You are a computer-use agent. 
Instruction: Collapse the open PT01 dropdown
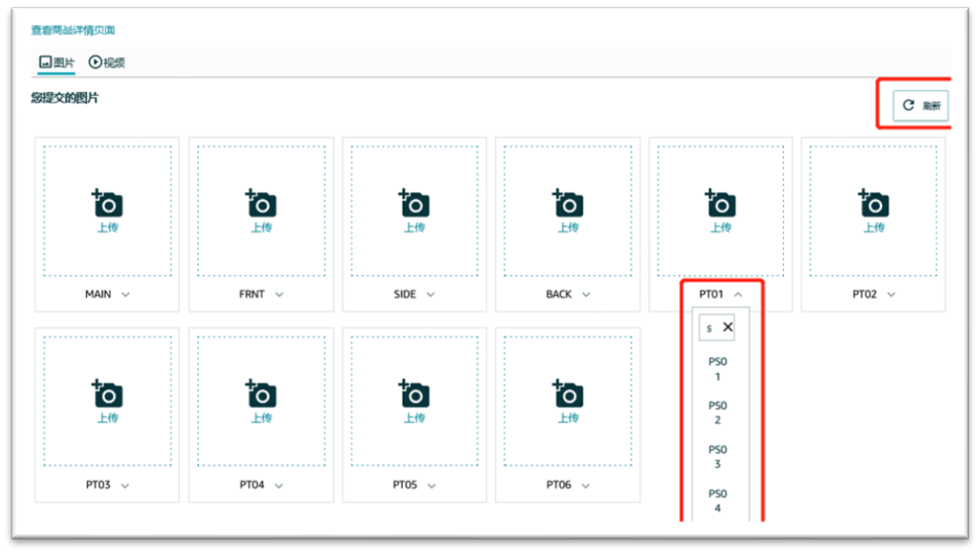tap(738, 295)
